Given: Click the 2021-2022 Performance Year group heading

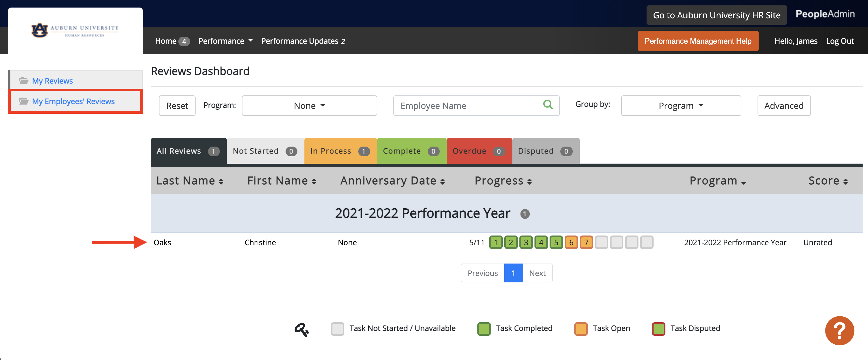Looking at the screenshot, I should point(422,213).
